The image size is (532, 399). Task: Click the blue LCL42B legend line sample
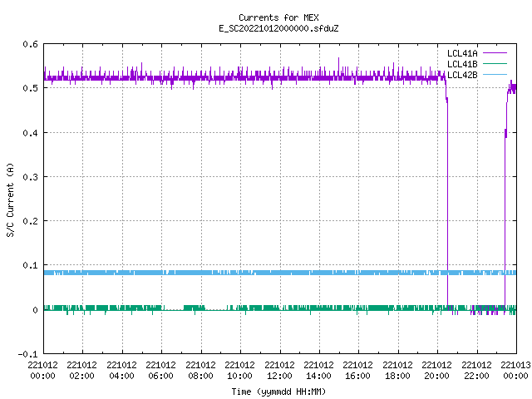click(x=495, y=74)
